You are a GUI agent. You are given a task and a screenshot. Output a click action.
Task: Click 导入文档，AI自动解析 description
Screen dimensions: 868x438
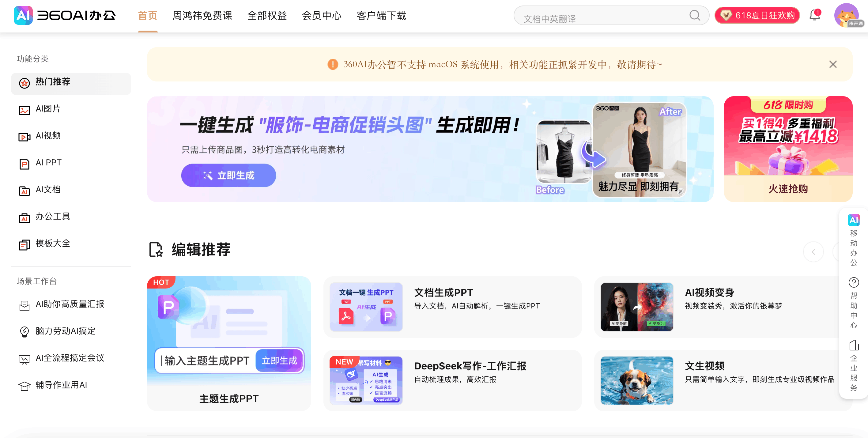477,306
